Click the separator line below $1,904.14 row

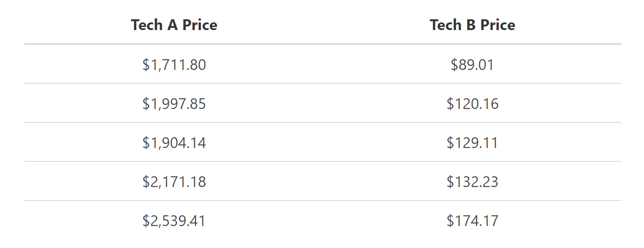pyautogui.click(x=322, y=161)
